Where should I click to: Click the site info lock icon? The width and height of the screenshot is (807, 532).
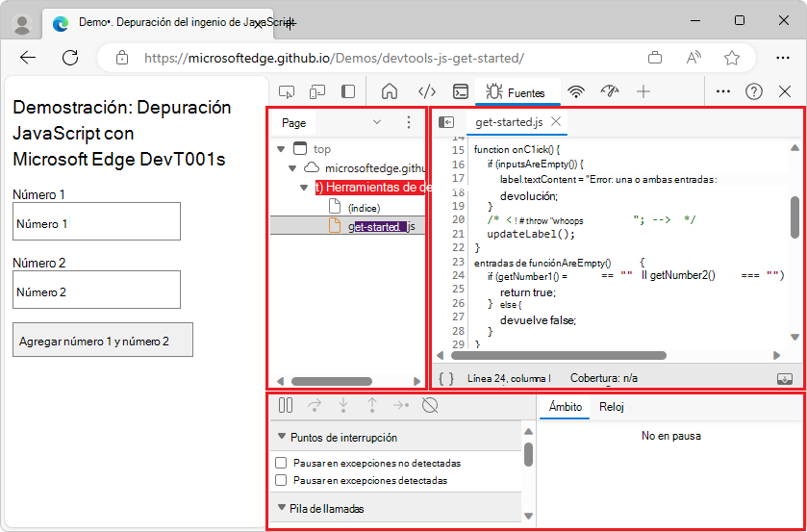pos(122,58)
